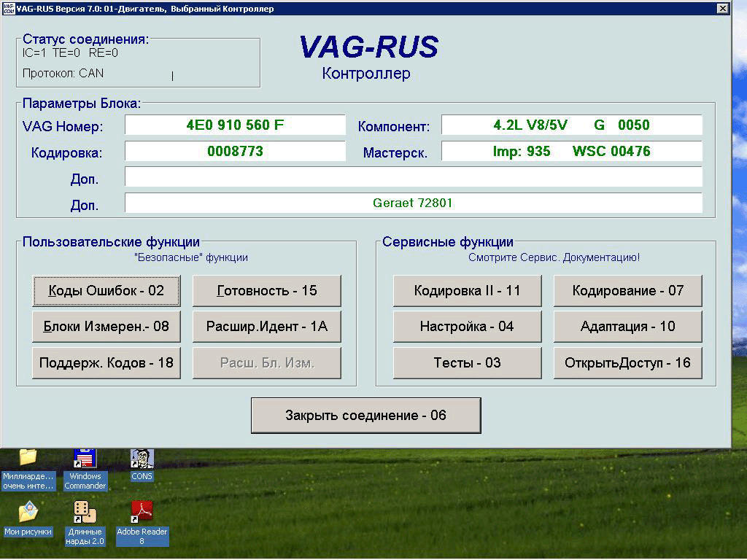Launch the CONS desktop shortcut
Screen dimensions: 747x560
tap(142, 459)
